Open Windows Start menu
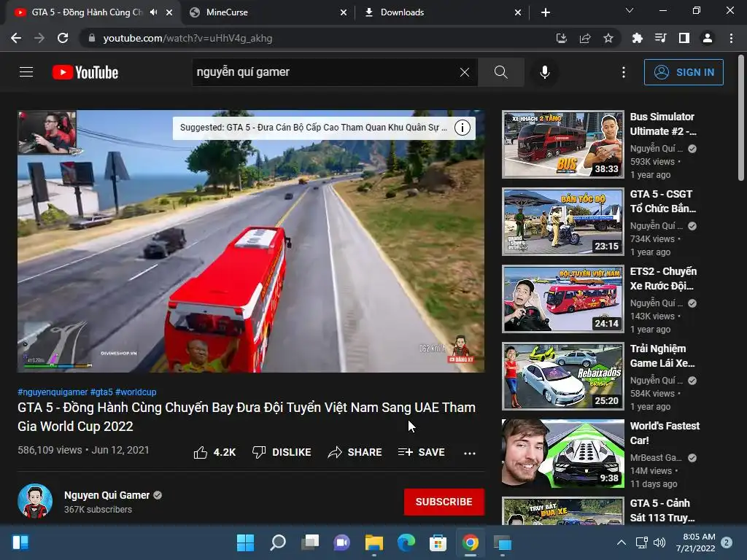This screenshot has width=747, height=560. tap(245, 542)
